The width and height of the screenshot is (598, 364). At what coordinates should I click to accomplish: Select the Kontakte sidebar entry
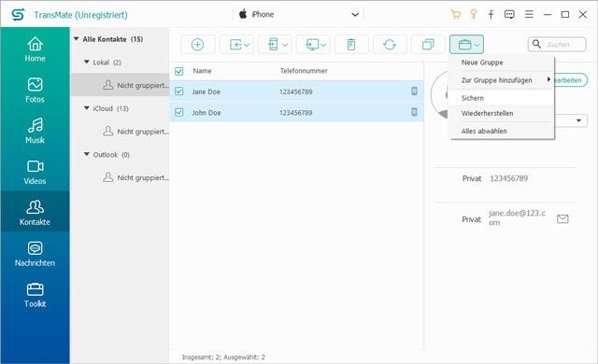(36, 211)
